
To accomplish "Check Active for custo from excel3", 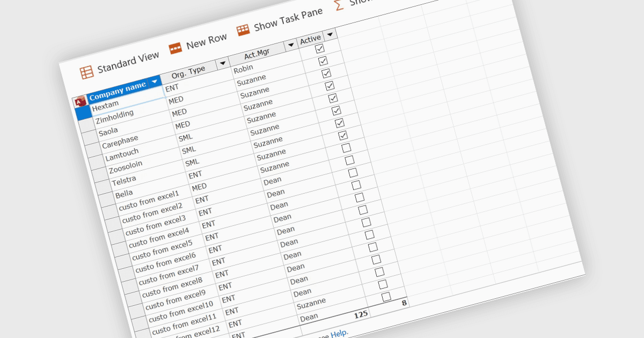I will coord(353,173).
